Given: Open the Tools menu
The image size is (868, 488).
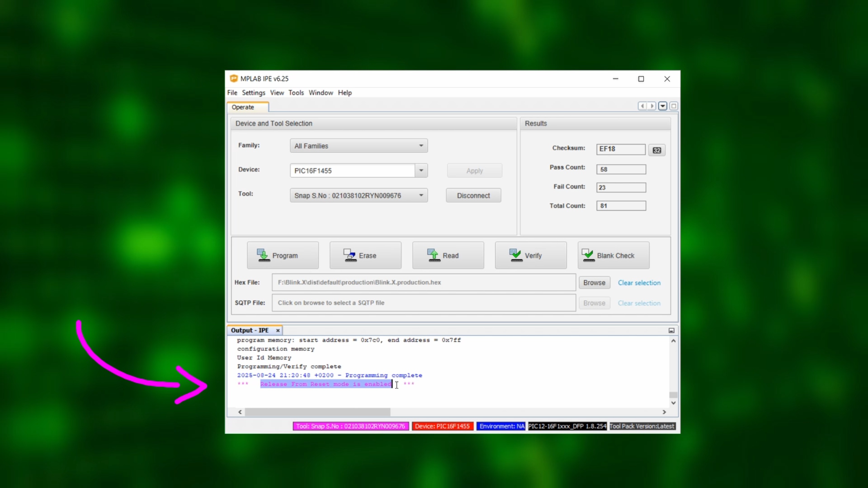Looking at the screenshot, I should click(x=296, y=93).
